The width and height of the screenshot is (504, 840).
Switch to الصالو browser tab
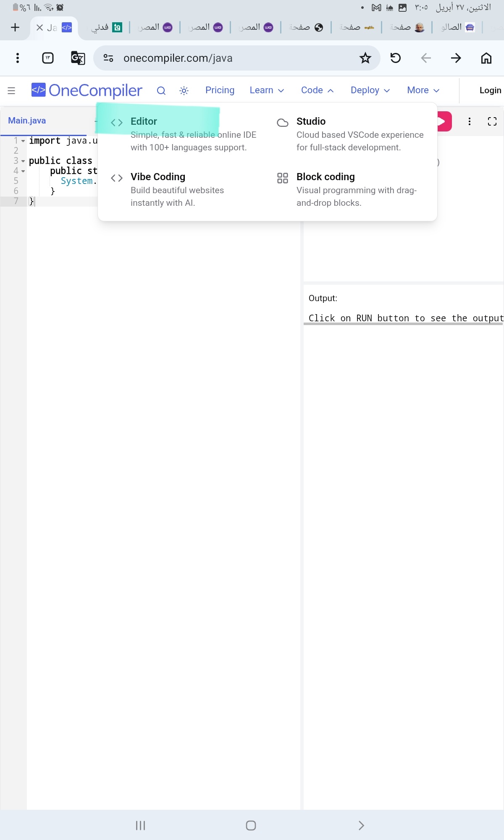457,27
